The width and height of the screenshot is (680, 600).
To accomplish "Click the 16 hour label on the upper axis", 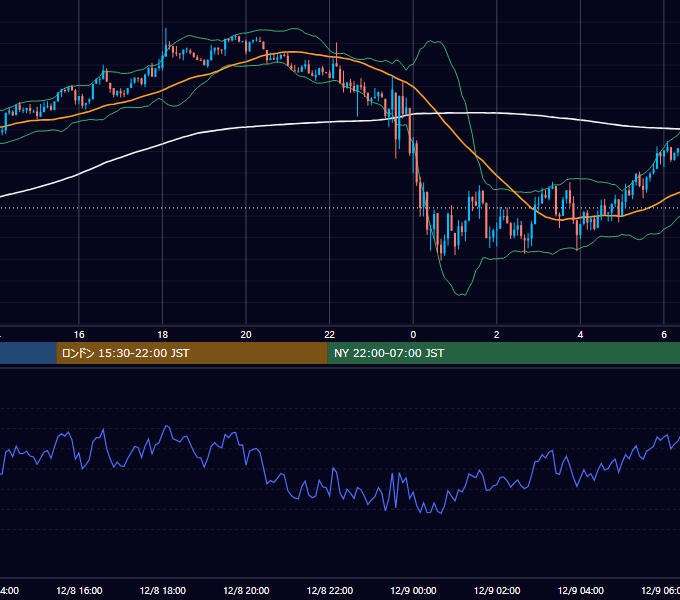I will [x=79, y=335].
